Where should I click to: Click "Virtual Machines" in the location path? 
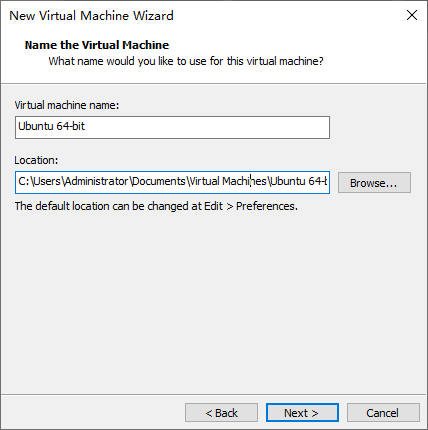click(x=228, y=181)
